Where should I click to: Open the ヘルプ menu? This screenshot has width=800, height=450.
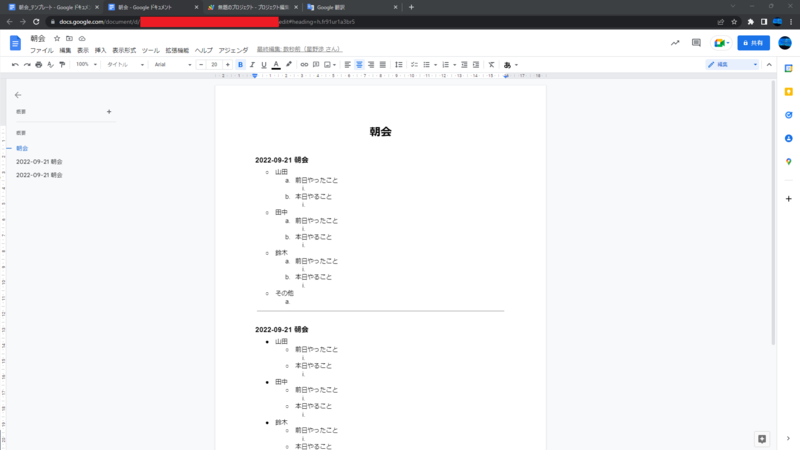click(204, 51)
